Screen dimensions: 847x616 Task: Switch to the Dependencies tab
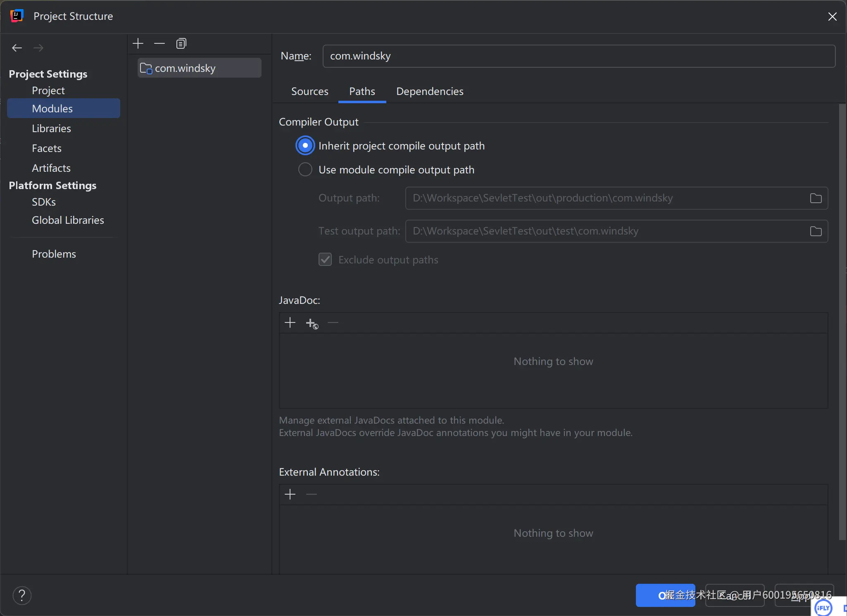(x=430, y=91)
